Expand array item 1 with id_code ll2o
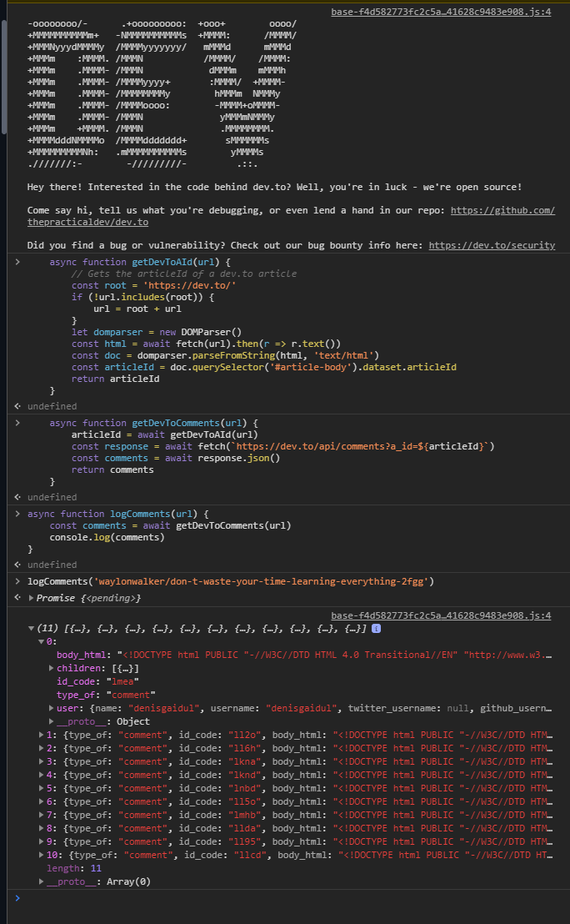The height and width of the screenshot is (924, 570). tap(42, 735)
